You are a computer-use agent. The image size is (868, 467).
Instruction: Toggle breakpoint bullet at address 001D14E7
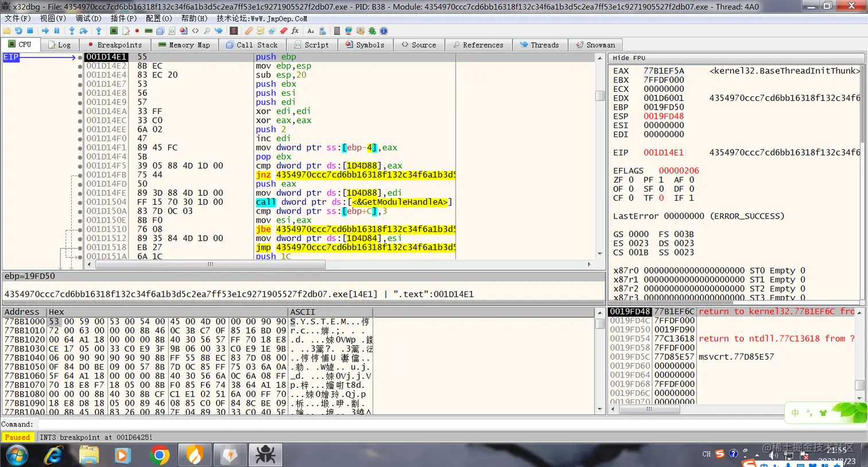[x=80, y=84]
